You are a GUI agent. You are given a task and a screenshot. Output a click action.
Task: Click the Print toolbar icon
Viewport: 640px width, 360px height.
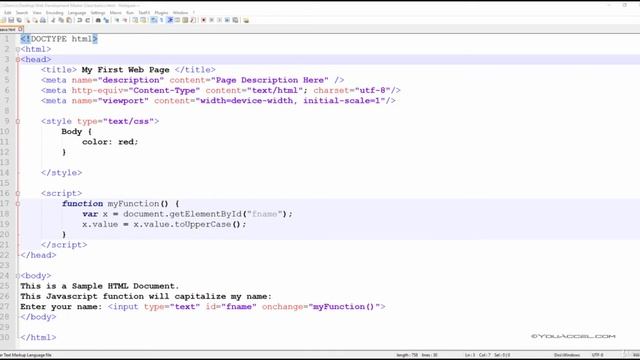pos(43,20)
